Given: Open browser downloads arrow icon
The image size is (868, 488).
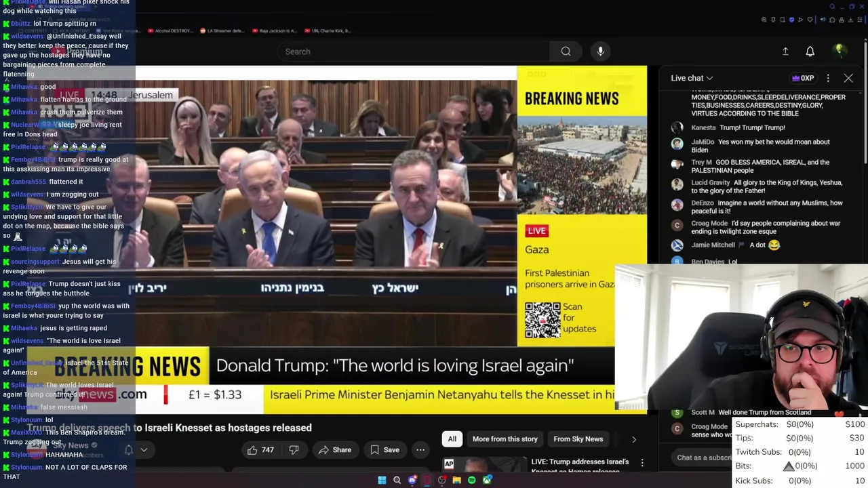Looking at the screenshot, I should coord(850,20).
